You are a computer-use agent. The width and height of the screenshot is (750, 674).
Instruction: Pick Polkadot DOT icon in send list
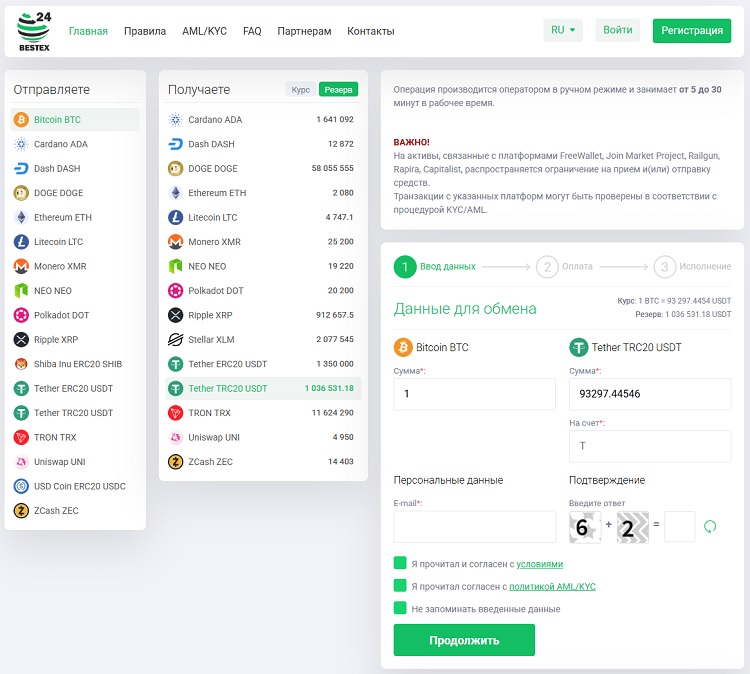pos(21,315)
